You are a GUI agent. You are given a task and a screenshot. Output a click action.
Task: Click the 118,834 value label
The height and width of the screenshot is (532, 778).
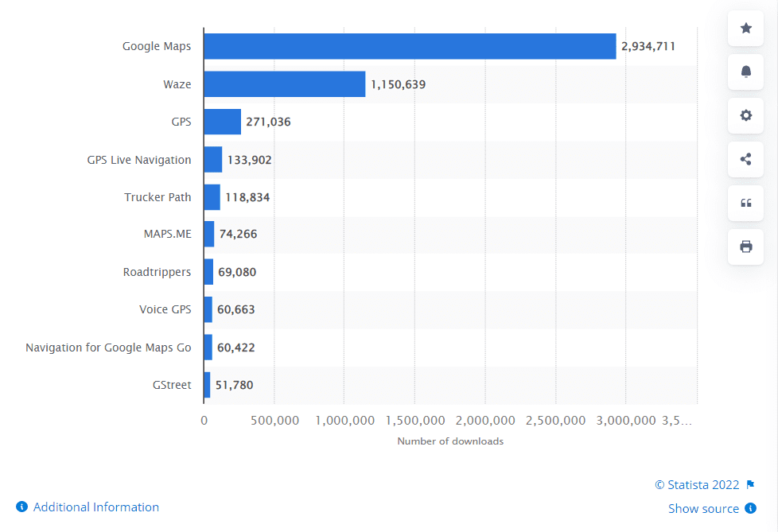(x=247, y=197)
